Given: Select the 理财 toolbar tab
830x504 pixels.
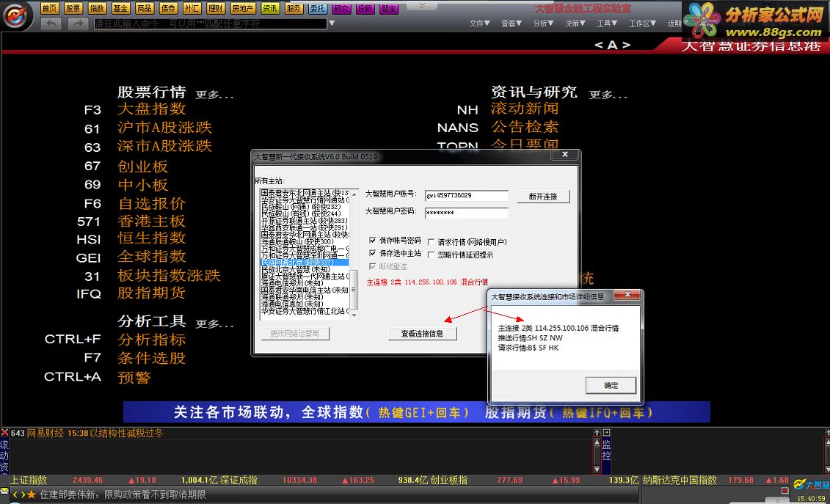Looking at the screenshot, I should click(x=216, y=9).
